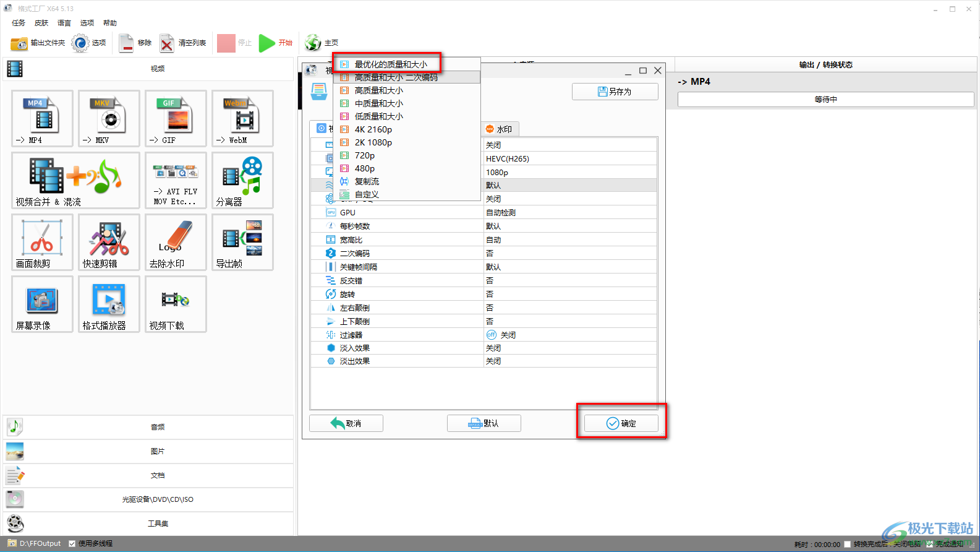The image size is (980, 552).
Task: Select 复制流 copy stream preset
Action: coord(407,181)
